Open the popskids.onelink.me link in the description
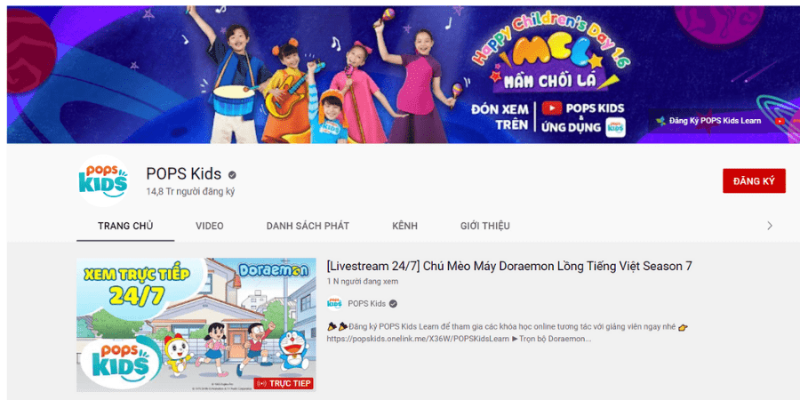This screenshot has width=800, height=400. pos(418,339)
